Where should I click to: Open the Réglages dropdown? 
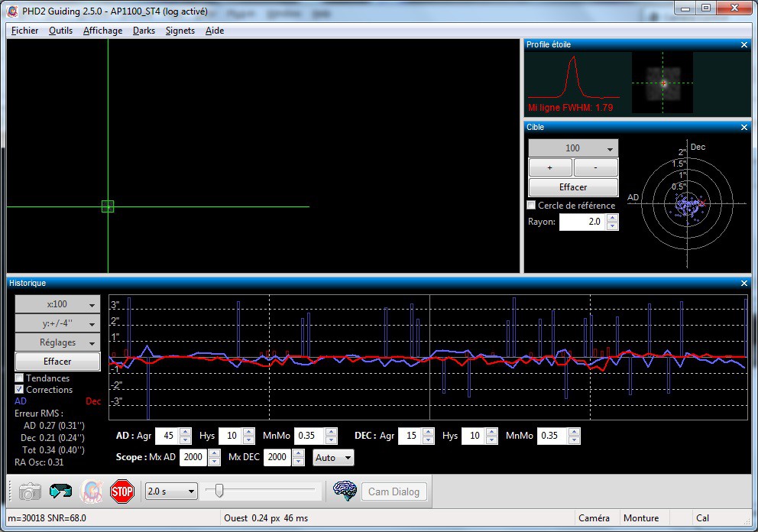click(57, 342)
